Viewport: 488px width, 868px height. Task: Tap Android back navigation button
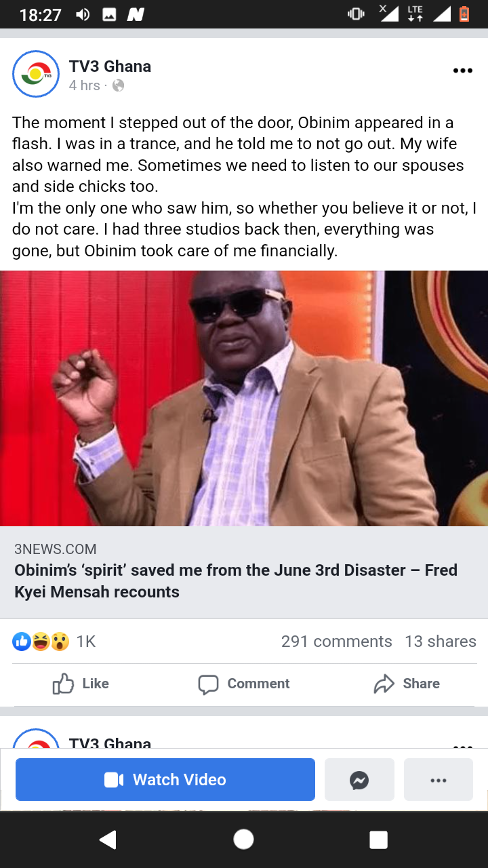pos(108,840)
